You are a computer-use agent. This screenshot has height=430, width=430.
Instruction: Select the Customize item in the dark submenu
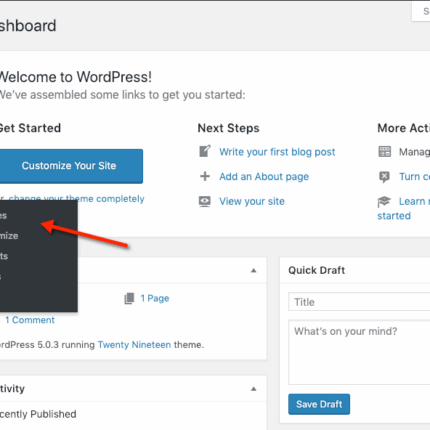[x=9, y=236]
